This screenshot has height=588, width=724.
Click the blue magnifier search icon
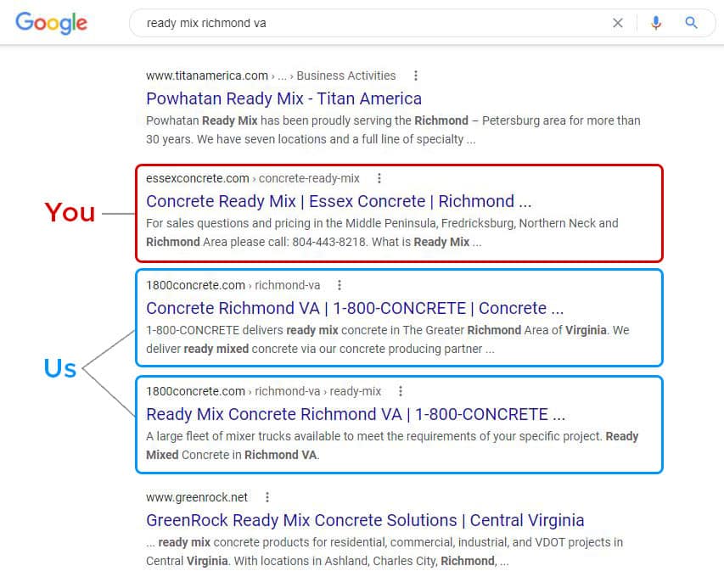coord(691,23)
